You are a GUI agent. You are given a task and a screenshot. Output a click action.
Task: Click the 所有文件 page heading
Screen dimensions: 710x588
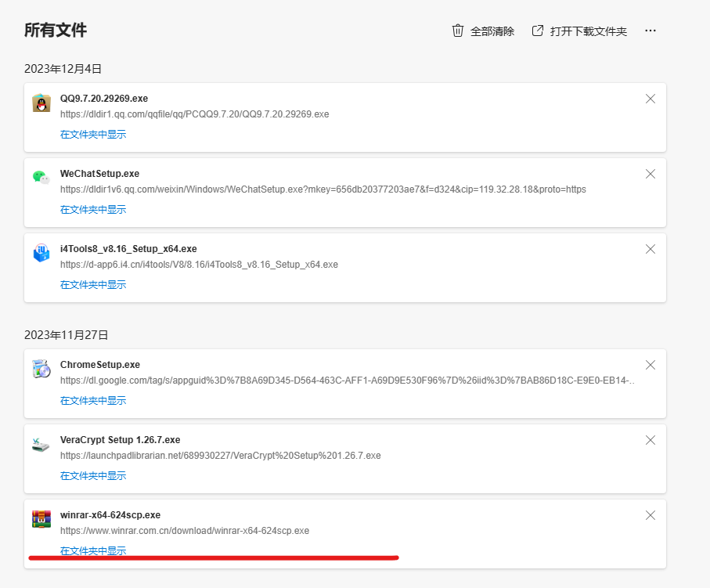[56, 31]
